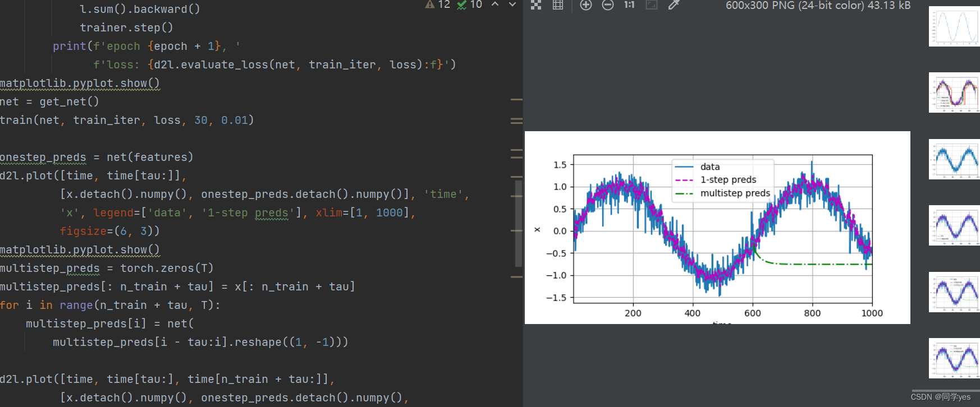The height and width of the screenshot is (407, 980).
Task: Click the 'for i in range(n_train + tau, T):' line
Action: point(110,305)
